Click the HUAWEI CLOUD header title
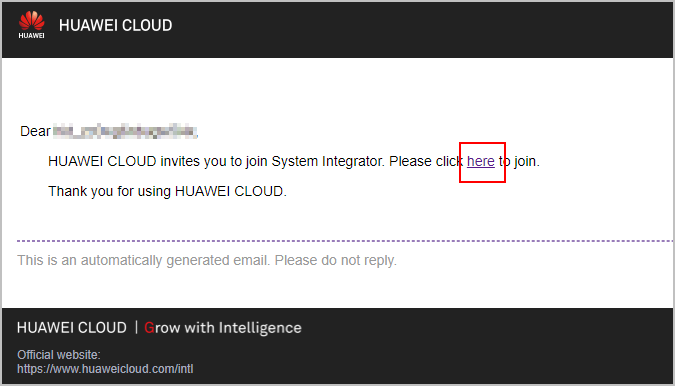Screen dimensions: 675x386 115,25
